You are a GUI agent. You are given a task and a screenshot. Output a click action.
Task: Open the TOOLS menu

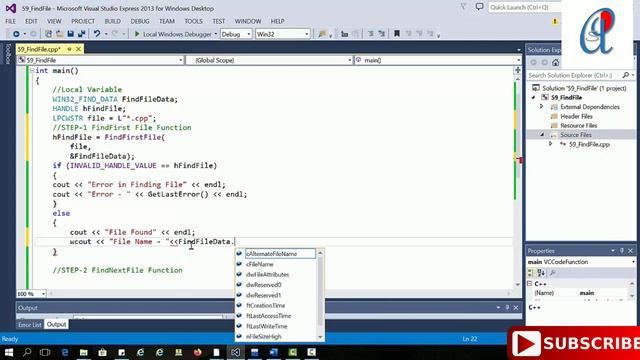point(193,21)
